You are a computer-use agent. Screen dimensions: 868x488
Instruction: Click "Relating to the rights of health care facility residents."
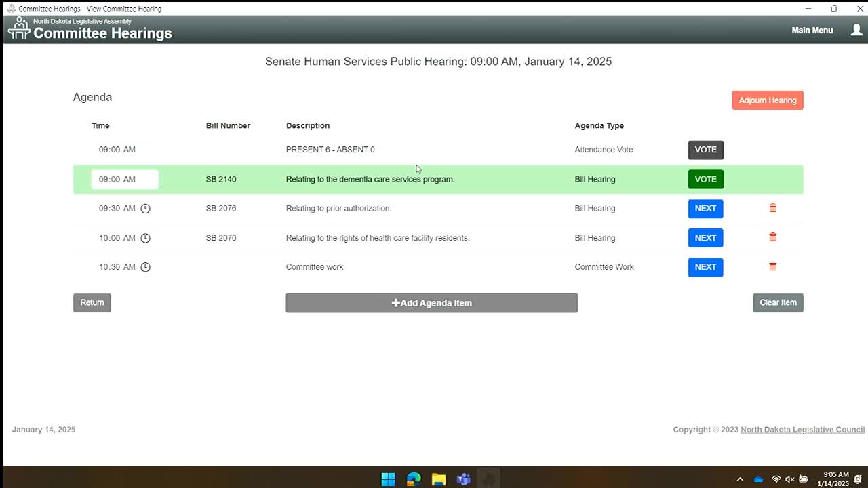point(378,238)
